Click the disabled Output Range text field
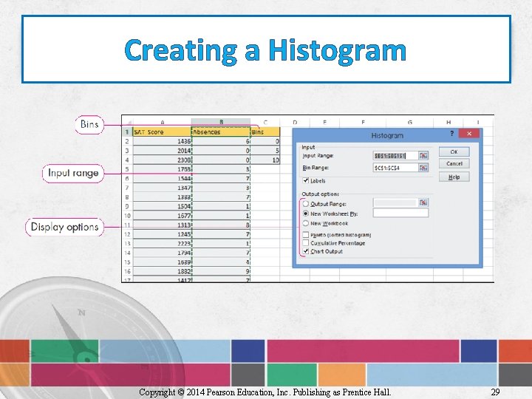 (395, 202)
